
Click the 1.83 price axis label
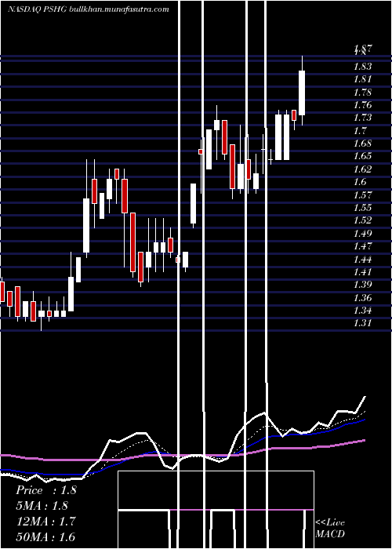tap(362, 66)
